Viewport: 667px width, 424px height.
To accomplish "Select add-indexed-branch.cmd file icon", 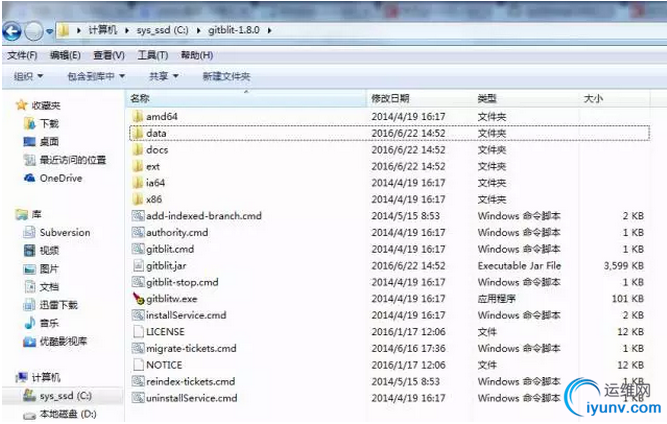I will (x=138, y=216).
